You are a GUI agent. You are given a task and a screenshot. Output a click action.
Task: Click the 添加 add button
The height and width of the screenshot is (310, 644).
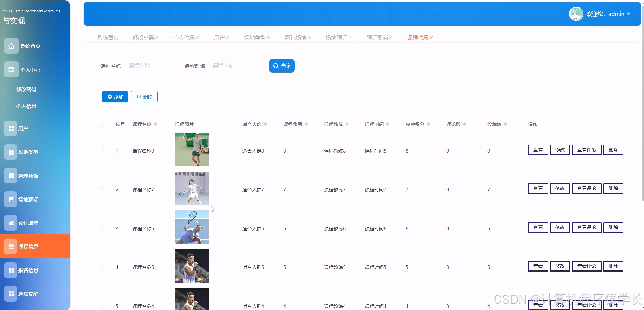[115, 96]
